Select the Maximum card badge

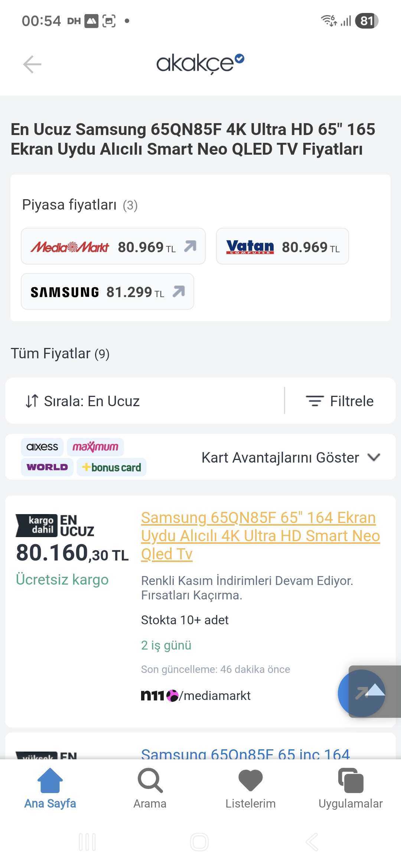tap(95, 447)
